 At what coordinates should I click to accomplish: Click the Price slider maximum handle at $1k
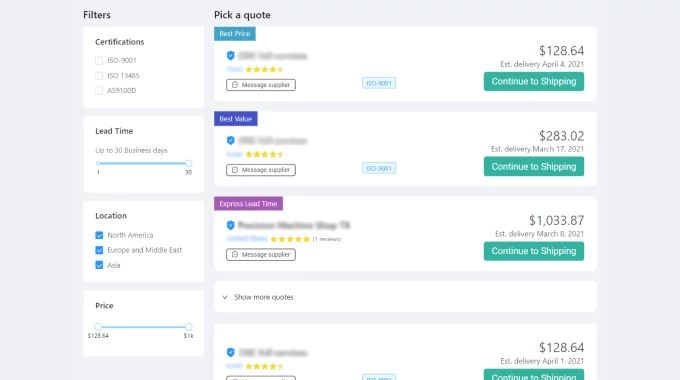189,327
